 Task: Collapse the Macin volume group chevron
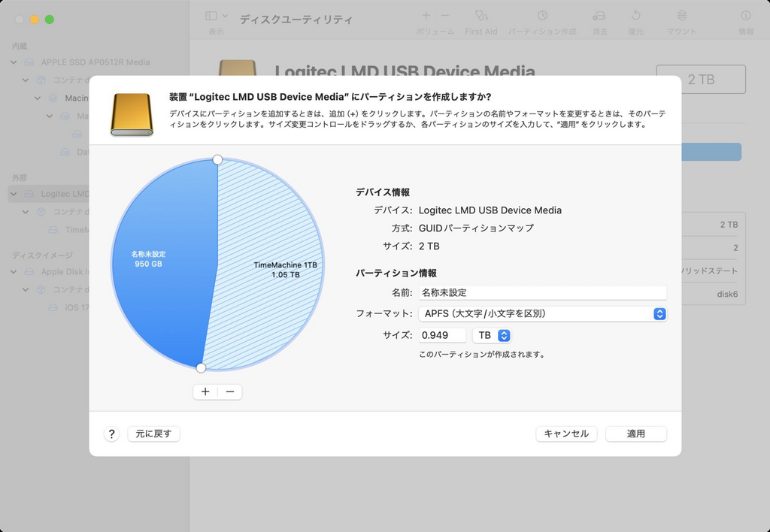(38, 98)
